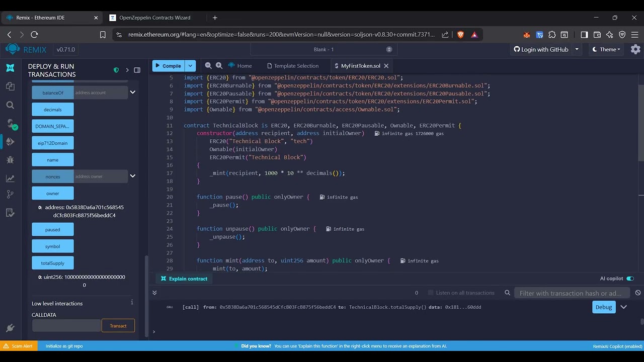Close the MyFirstToken.sol tab
This screenshot has width=644, height=362.
click(386, 66)
